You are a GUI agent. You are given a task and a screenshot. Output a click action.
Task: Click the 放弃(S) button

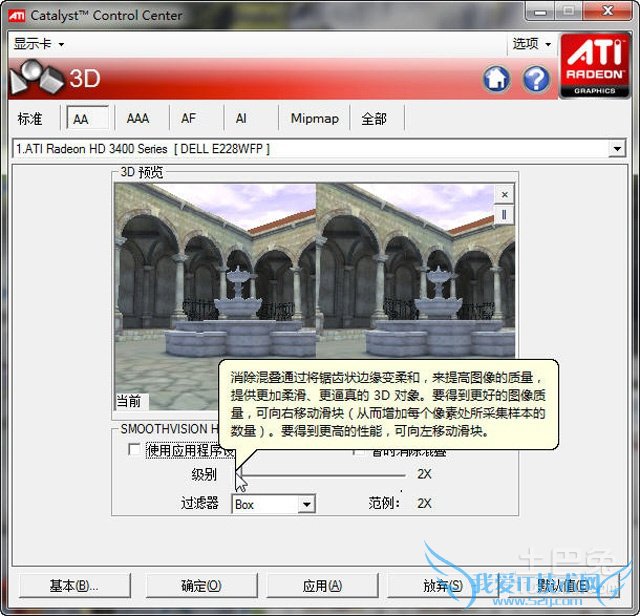pyautogui.click(x=443, y=586)
